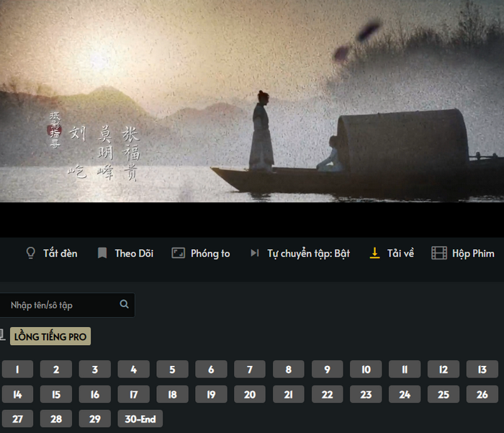Open episode 14
Viewport: 504px width, 433px height.
(x=17, y=394)
